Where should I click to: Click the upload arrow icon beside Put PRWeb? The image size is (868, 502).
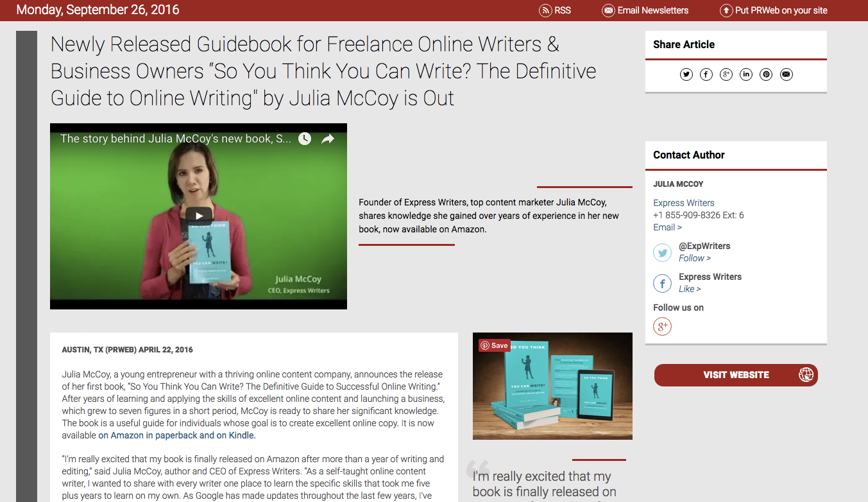point(726,10)
